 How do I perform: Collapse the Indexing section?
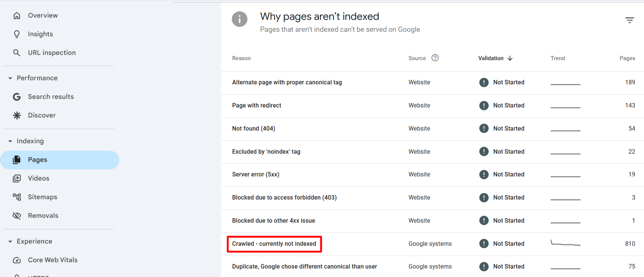click(x=10, y=141)
